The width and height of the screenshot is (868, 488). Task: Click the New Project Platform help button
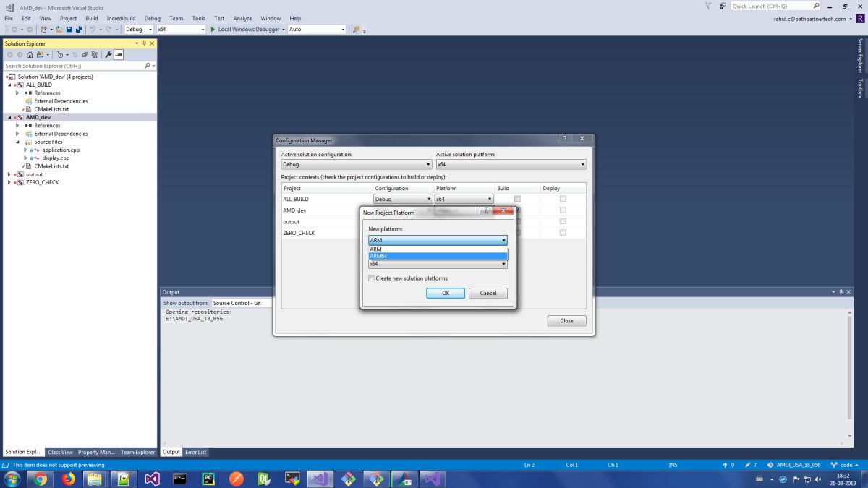(x=485, y=212)
